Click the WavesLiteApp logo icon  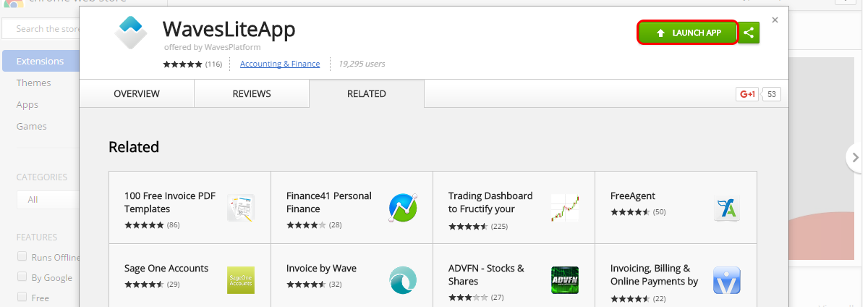[x=131, y=33]
